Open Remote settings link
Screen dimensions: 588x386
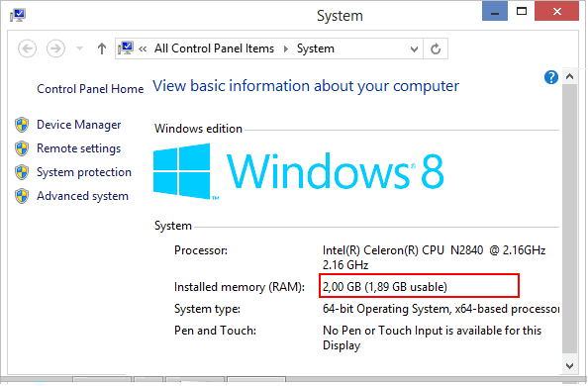point(79,148)
